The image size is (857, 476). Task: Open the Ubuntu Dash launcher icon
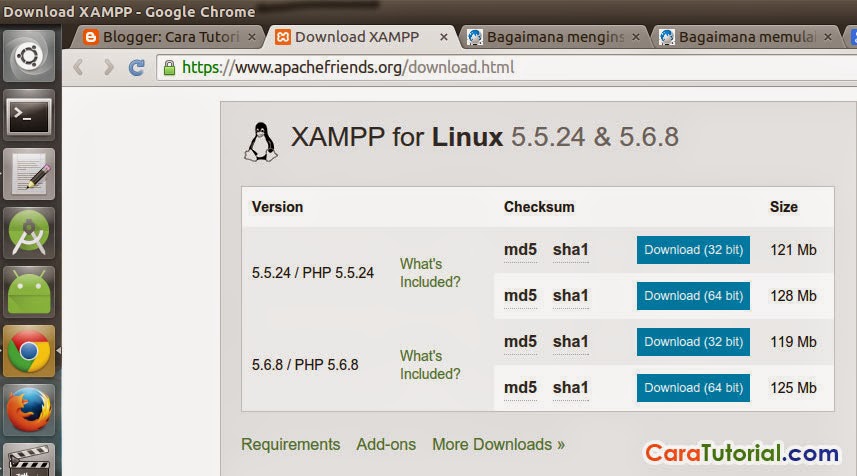29,56
